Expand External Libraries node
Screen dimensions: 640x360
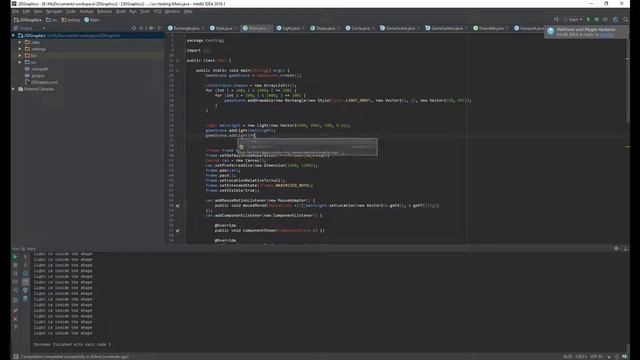pos(13,89)
